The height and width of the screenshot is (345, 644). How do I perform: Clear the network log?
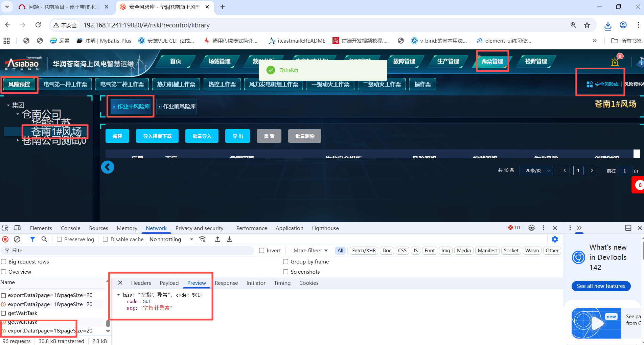click(x=17, y=239)
